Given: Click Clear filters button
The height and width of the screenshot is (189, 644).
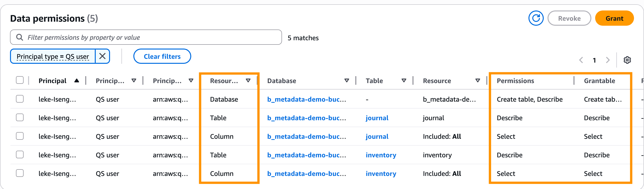Looking at the screenshot, I should tap(162, 56).
